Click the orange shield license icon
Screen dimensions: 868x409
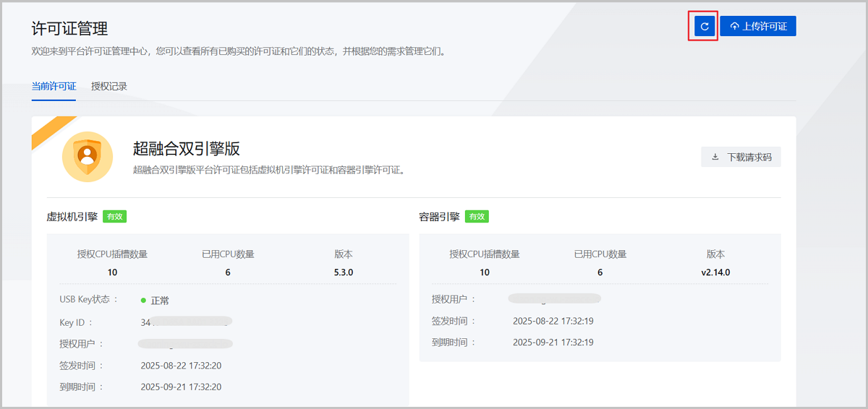pyautogui.click(x=88, y=157)
